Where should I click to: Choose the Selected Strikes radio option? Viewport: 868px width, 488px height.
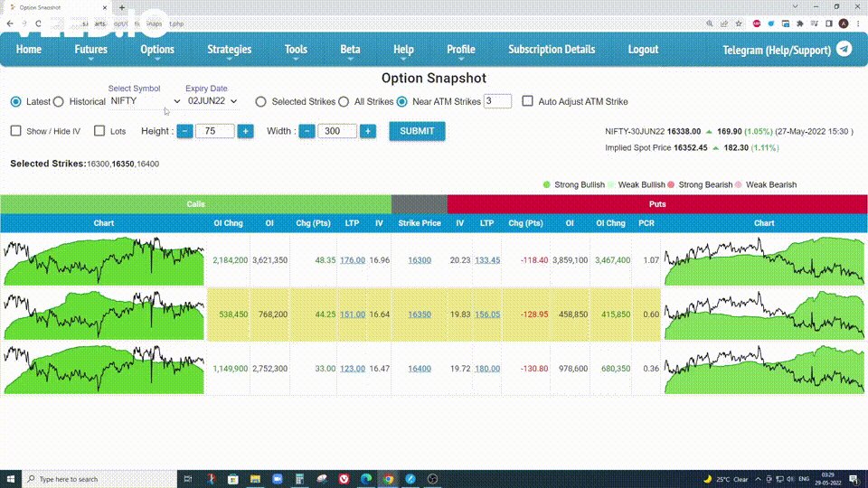pos(260,102)
